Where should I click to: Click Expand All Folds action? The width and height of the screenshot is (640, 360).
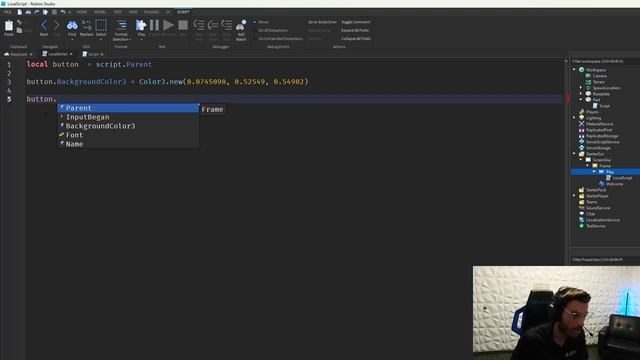click(x=355, y=30)
